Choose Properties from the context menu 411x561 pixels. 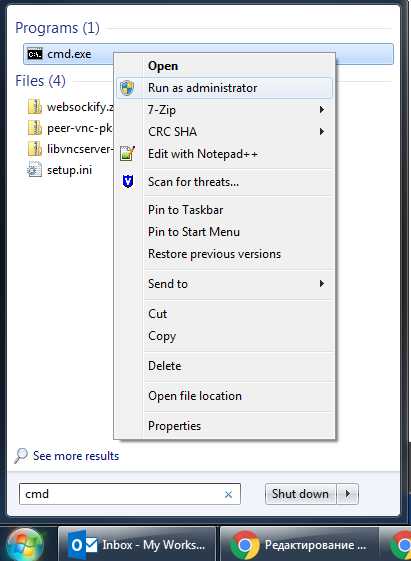175,426
